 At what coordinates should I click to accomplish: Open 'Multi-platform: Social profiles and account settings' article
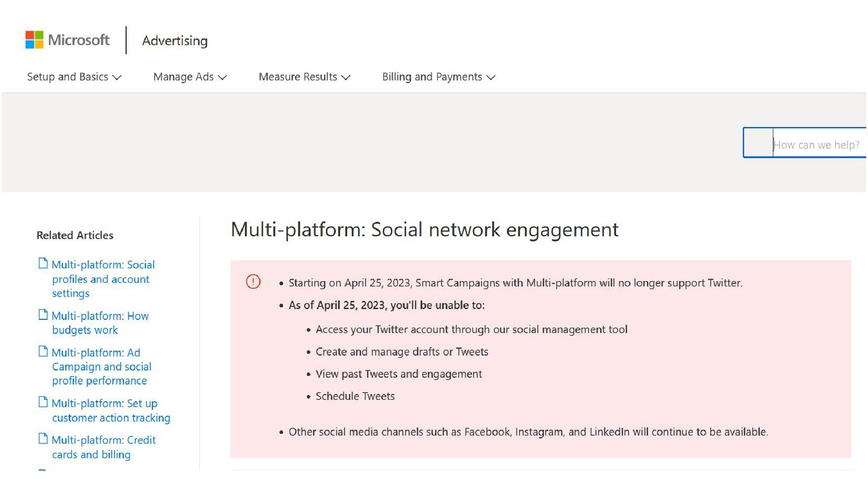pos(103,279)
